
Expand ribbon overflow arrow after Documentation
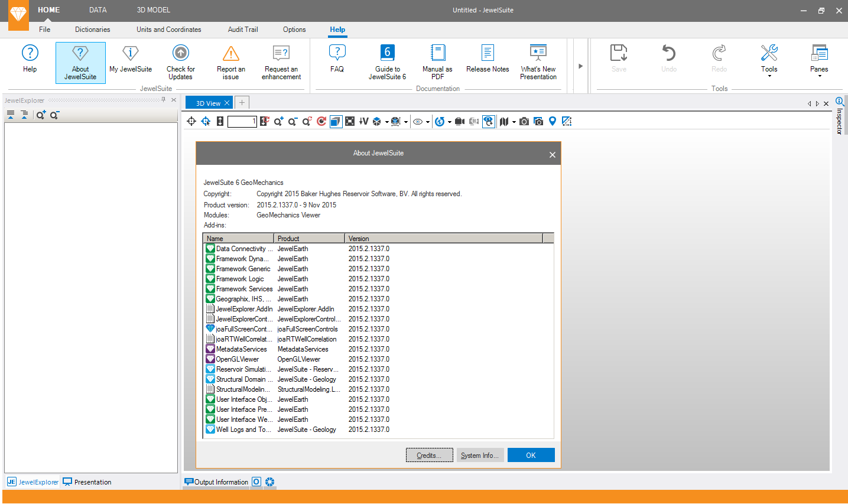coord(580,66)
